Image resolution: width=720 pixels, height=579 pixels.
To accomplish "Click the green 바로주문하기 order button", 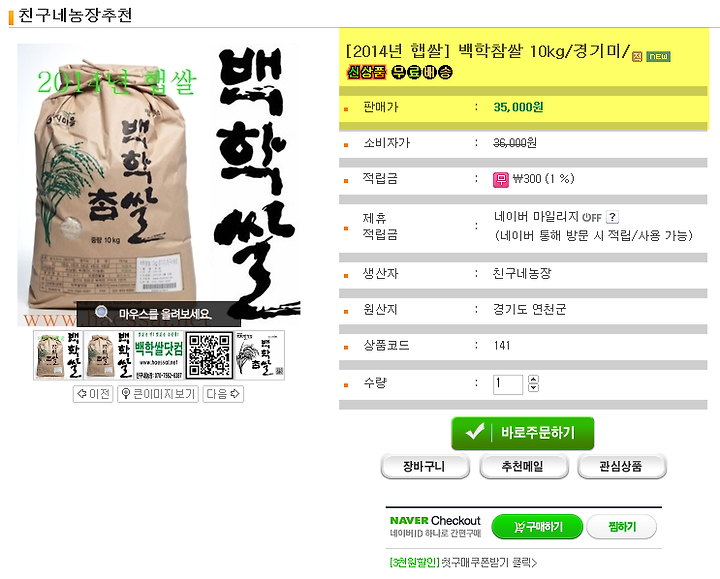I will coord(523,433).
